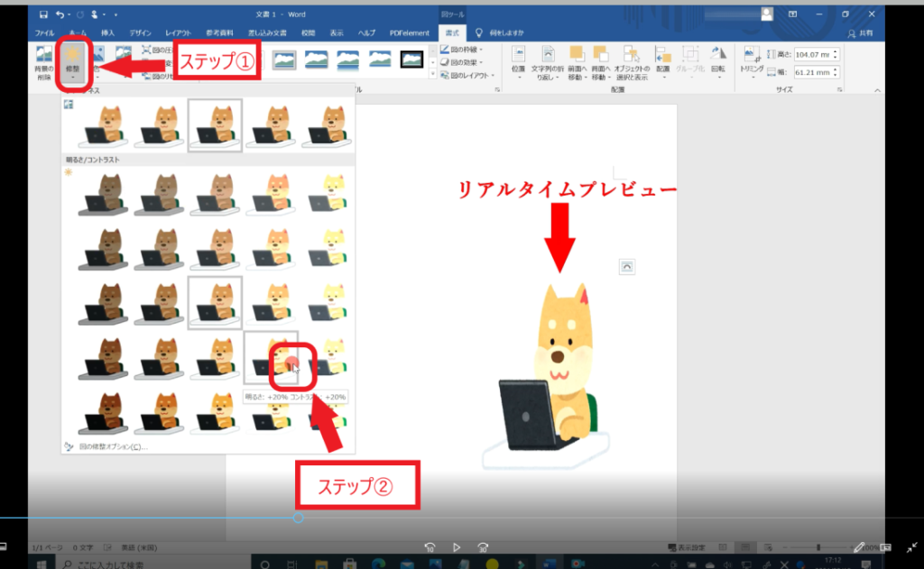
Task: Click the video progress bar playhead
Action: [x=298, y=518]
